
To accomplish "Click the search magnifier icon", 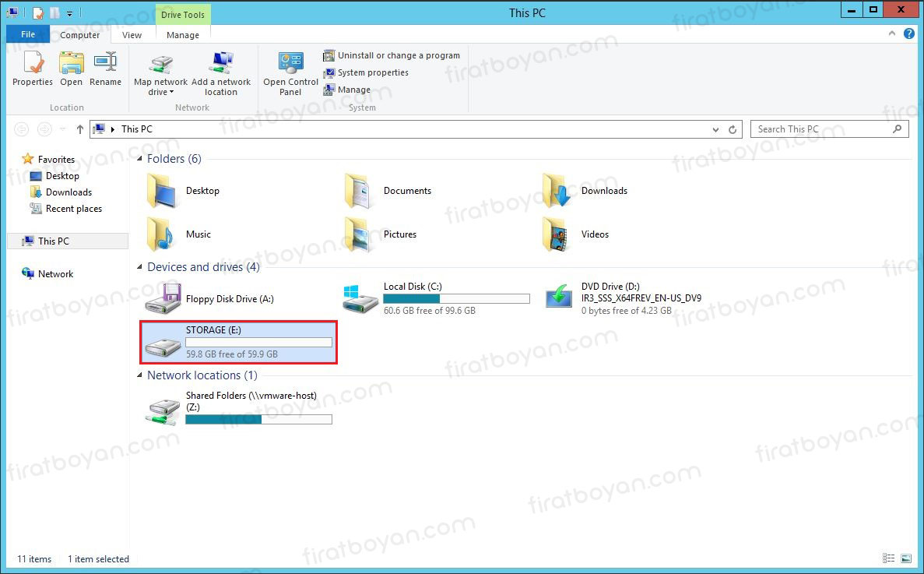I will pyautogui.click(x=898, y=129).
